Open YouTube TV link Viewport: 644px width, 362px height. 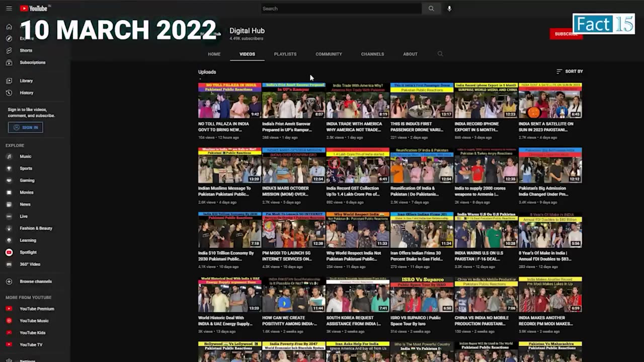click(x=31, y=345)
